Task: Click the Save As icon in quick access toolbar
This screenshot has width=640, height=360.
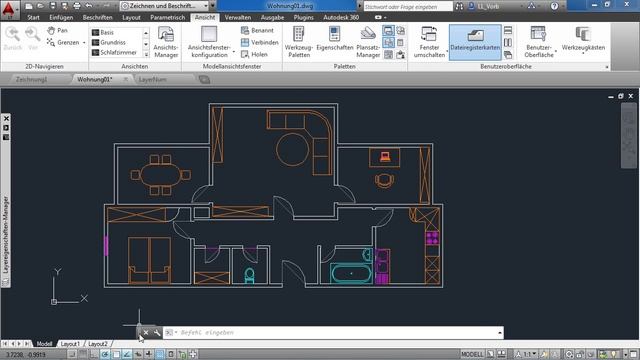Action: (x=64, y=6)
